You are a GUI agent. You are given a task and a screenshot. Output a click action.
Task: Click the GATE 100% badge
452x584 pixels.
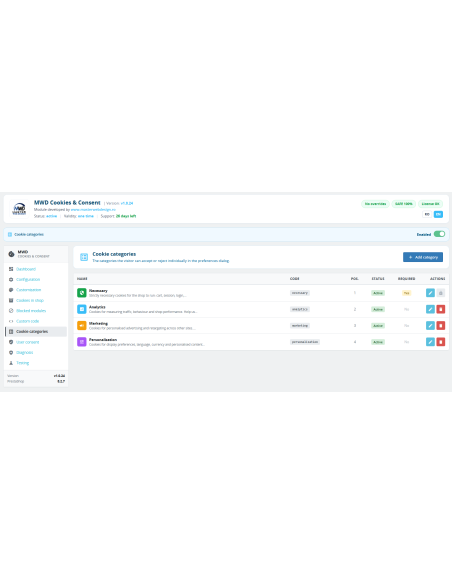click(x=404, y=204)
